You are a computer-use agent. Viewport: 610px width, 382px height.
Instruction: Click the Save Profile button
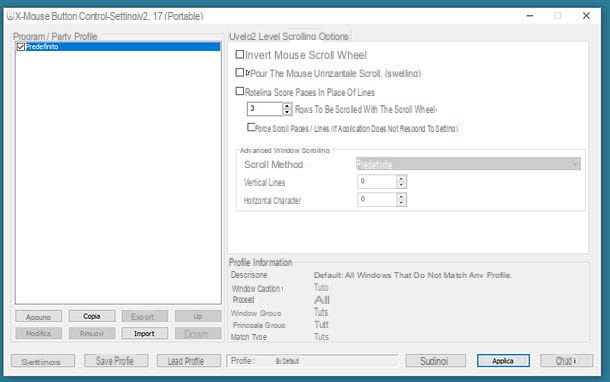coord(116,361)
